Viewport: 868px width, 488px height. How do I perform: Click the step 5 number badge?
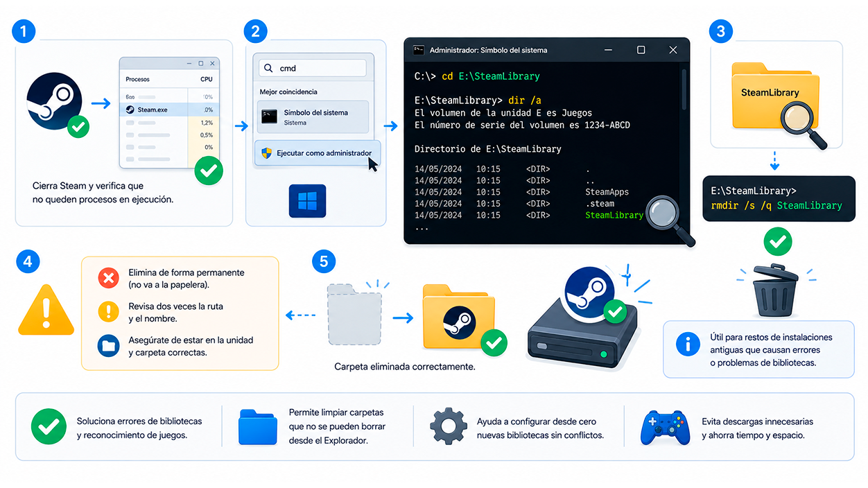324,261
